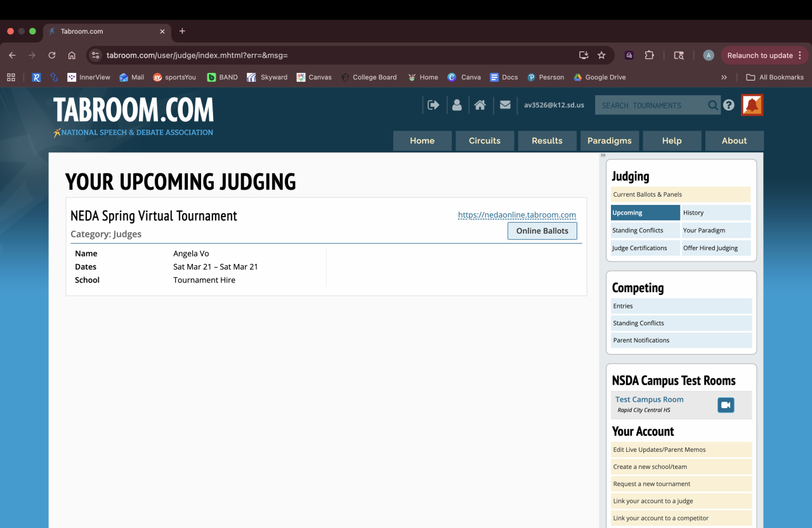812x528 pixels.
Task: Open the orange notification bell
Action: 752,105
